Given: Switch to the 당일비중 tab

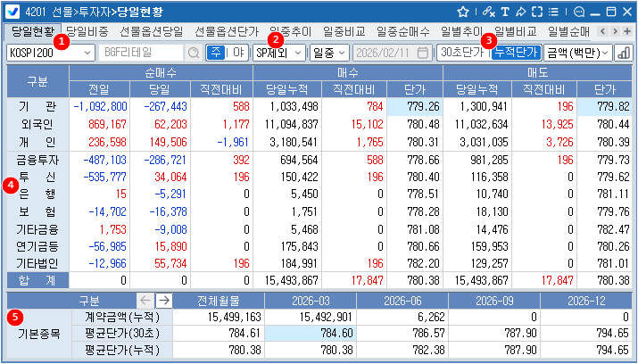Looking at the screenshot, I should 87,31.
